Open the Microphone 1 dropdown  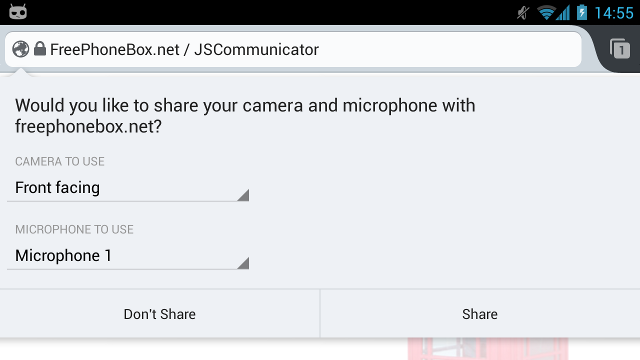coord(128,256)
